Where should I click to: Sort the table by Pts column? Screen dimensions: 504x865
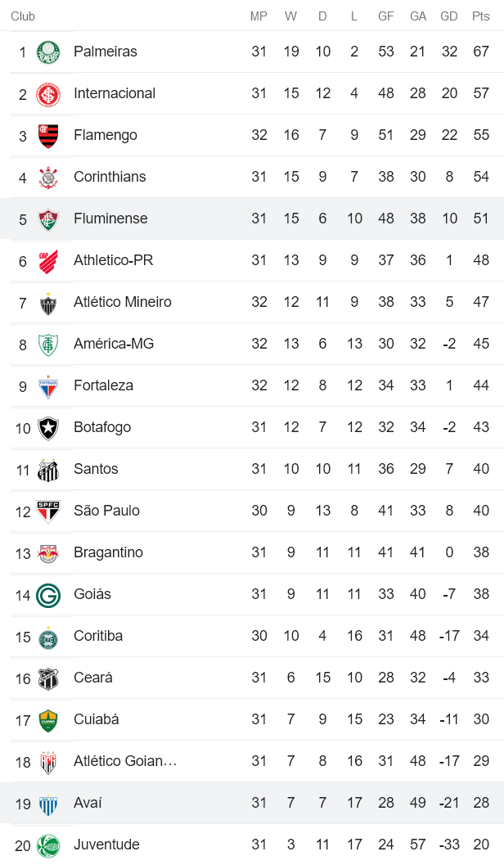point(480,15)
